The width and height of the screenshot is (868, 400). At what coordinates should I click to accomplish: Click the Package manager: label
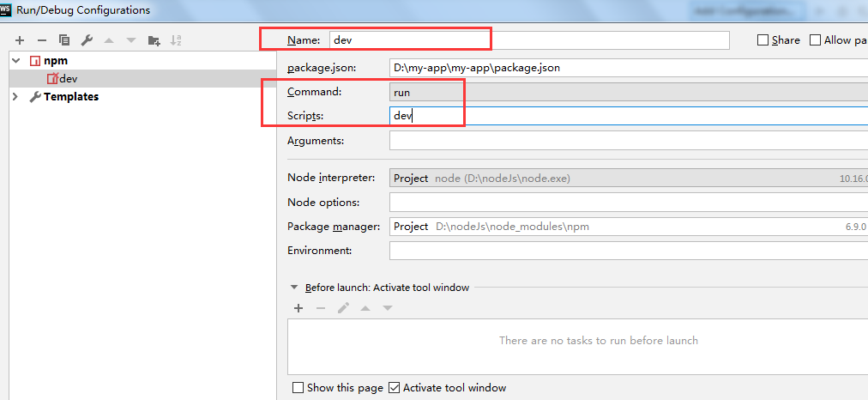tap(334, 227)
